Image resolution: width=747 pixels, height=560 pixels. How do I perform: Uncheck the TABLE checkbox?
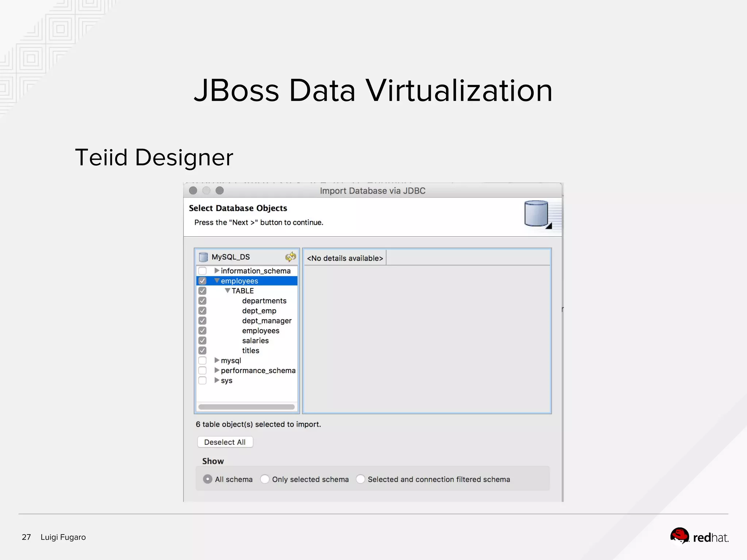pyautogui.click(x=202, y=291)
